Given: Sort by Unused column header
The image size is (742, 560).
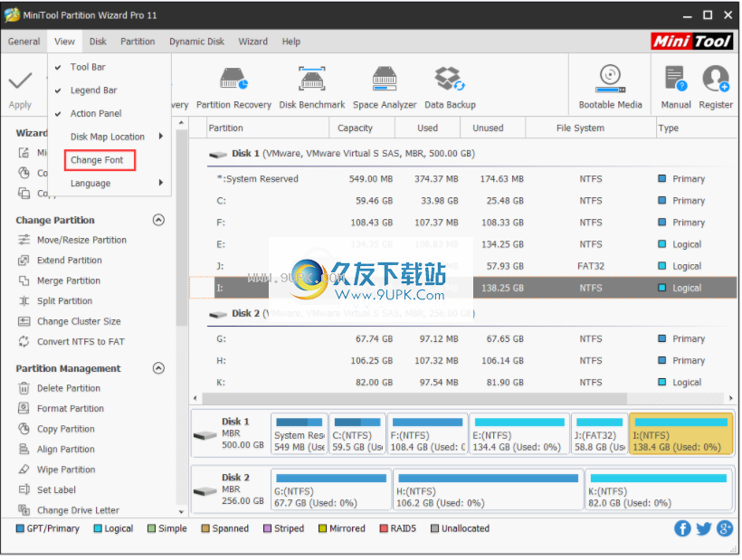Looking at the screenshot, I should pos(492,128).
